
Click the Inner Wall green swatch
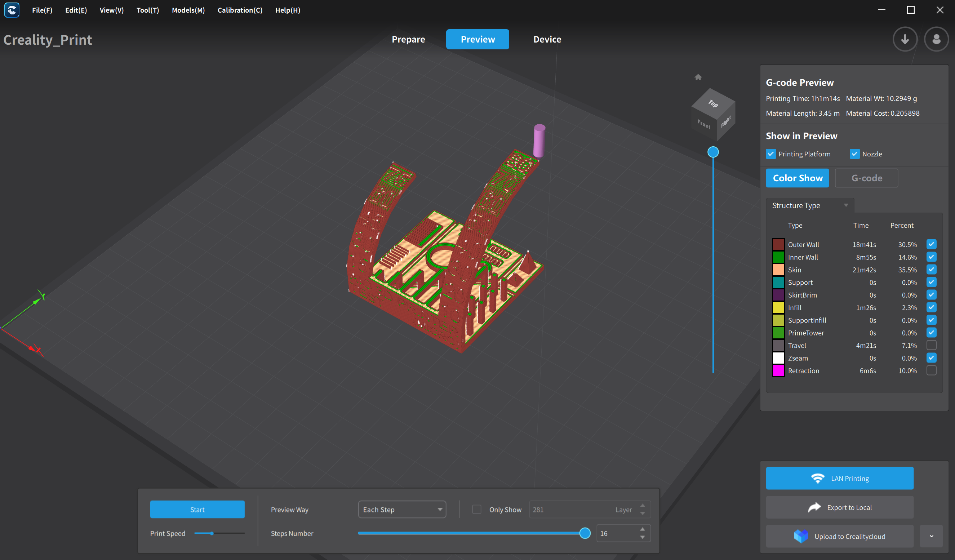778,257
